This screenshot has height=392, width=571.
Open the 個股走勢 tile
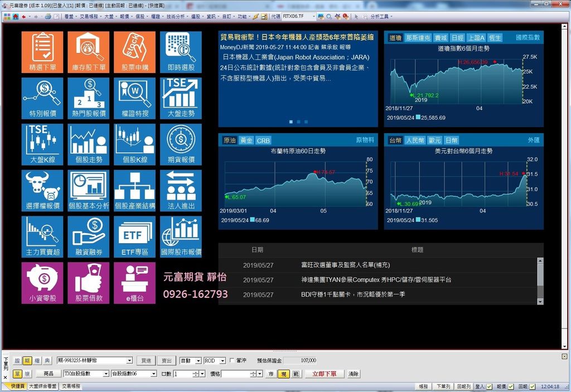pyautogui.click(x=89, y=144)
